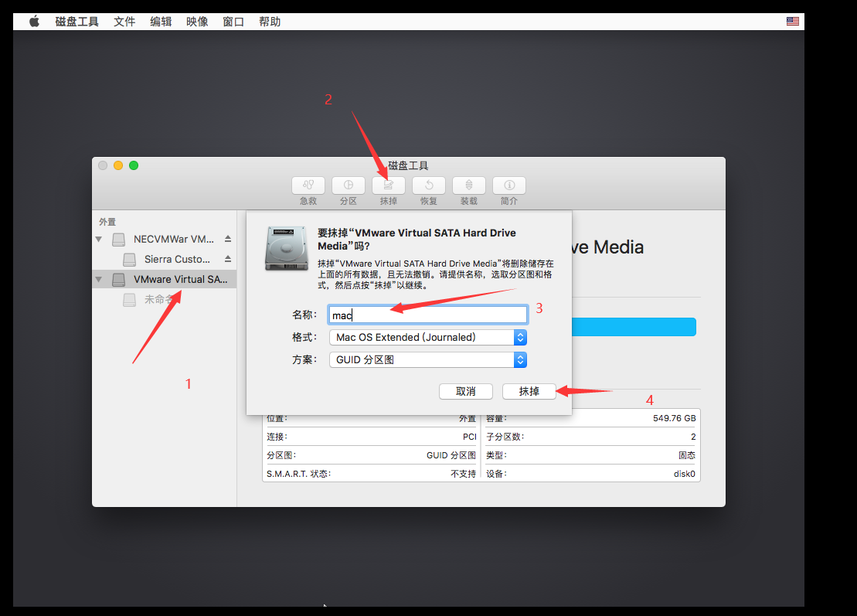857x616 pixels.
Task: Click the 名称 name input field
Action: [x=428, y=315]
